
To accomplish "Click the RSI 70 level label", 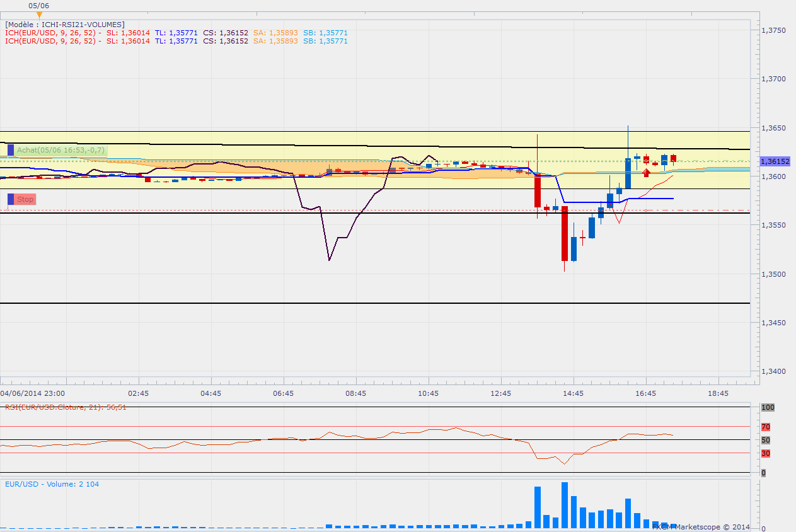I will [x=766, y=427].
